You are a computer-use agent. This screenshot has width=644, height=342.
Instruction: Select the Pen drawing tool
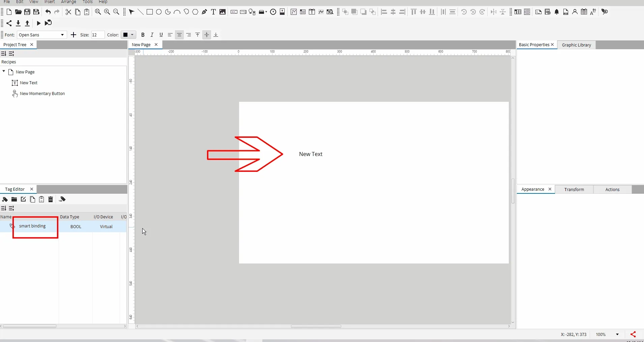(x=204, y=12)
